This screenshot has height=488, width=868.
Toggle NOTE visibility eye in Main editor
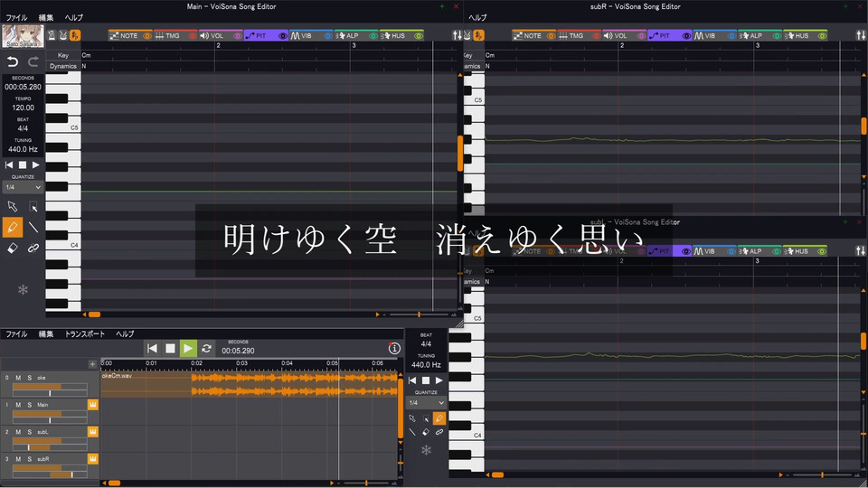147,36
